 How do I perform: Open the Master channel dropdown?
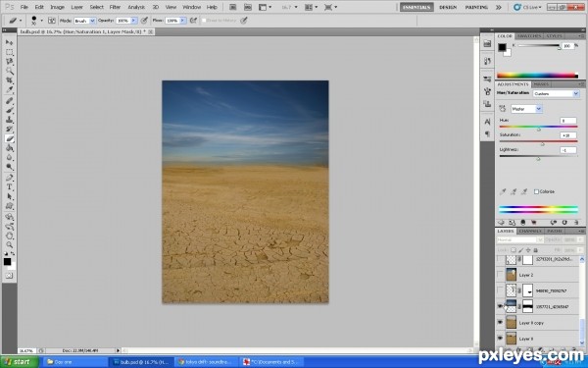click(x=526, y=109)
